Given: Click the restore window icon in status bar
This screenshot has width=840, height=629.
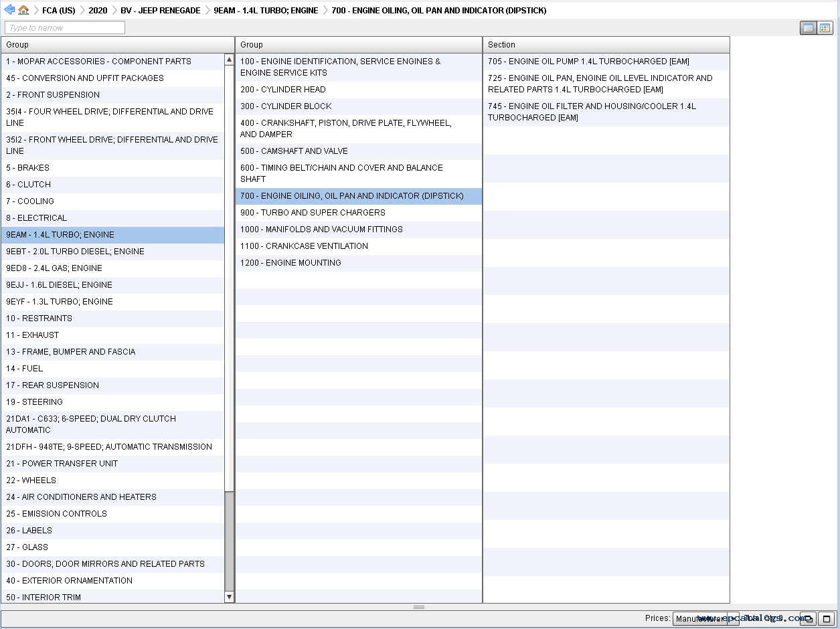Looking at the screenshot, I should pos(807,619).
